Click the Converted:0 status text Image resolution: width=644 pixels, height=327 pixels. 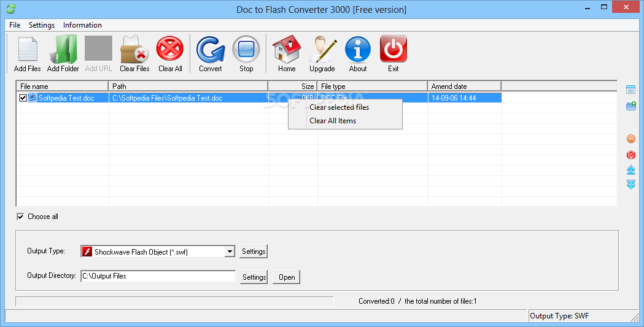376,301
